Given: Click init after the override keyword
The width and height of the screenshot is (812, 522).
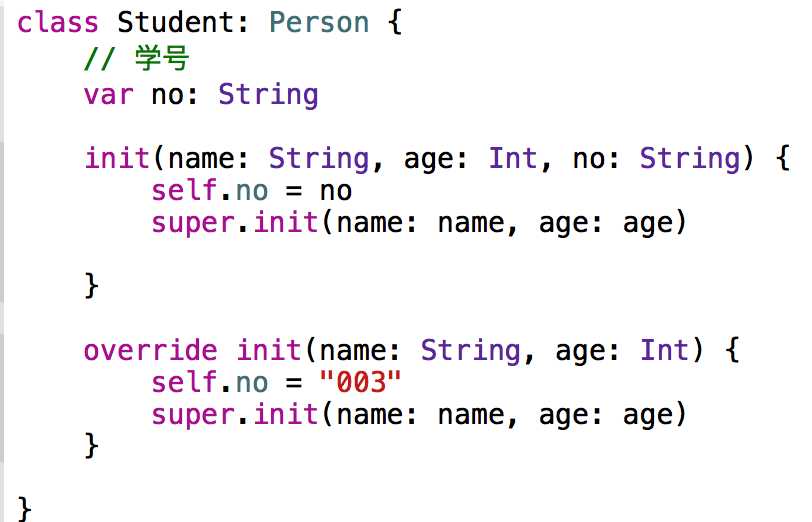Looking at the screenshot, I should 269,350.
